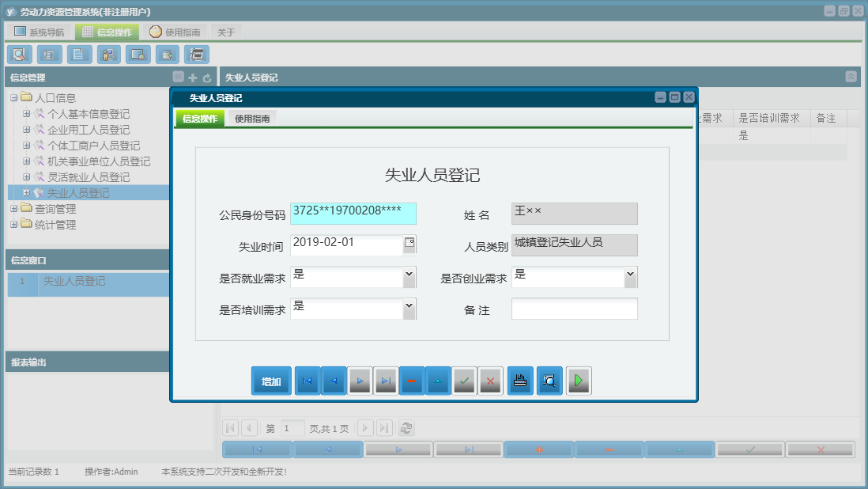Open the 是否创业需求 dropdown

coord(631,276)
